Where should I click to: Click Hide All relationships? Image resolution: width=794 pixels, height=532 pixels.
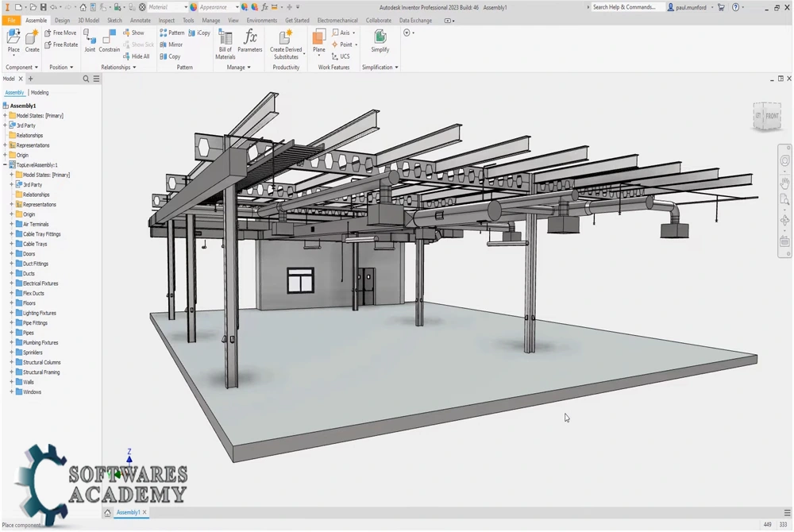(137, 56)
